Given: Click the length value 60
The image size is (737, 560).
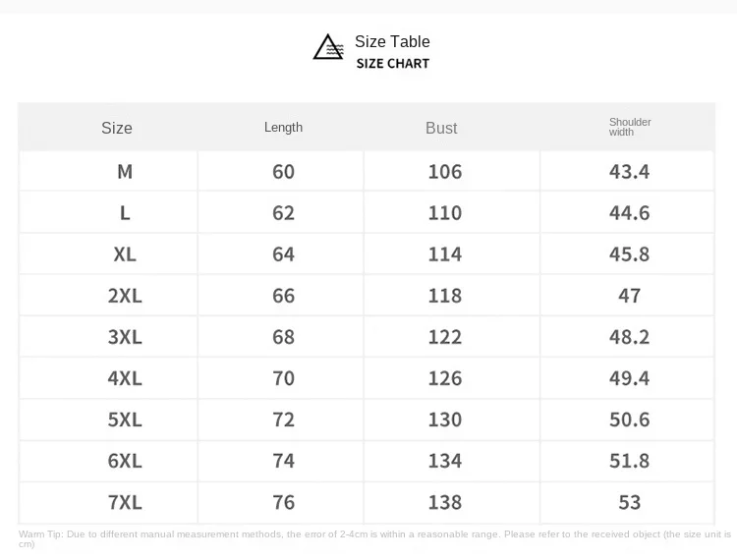Looking at the screenshot, I should [283, 172].
